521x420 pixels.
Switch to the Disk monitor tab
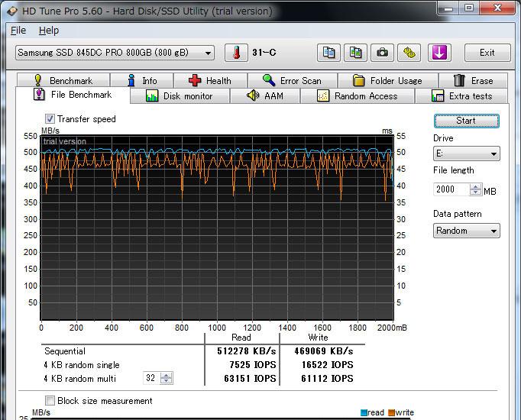[179, 96]
